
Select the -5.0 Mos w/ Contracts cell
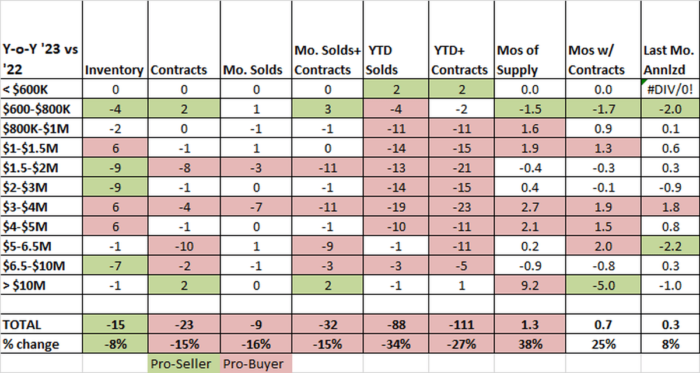(x=603, y=285)
